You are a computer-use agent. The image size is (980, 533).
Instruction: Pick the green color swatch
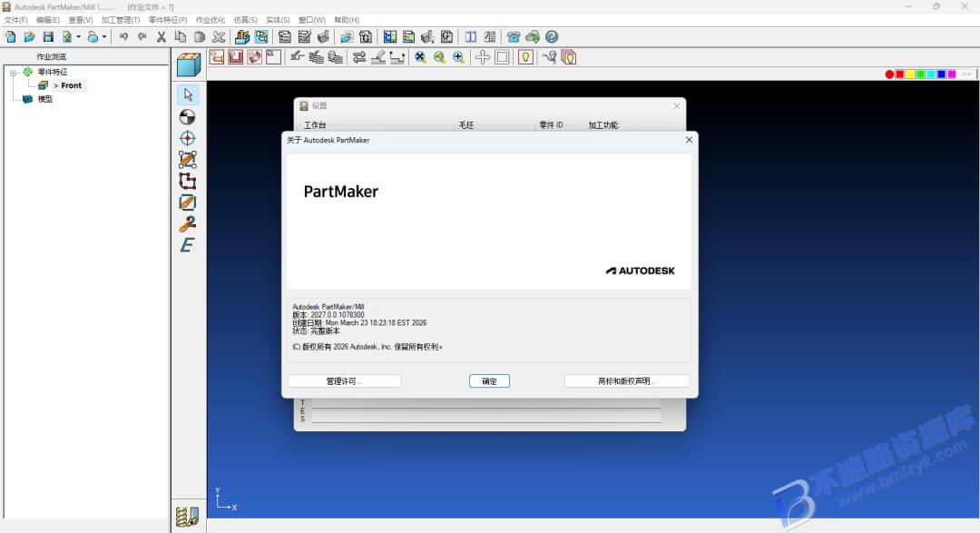(x=921, y=74)
